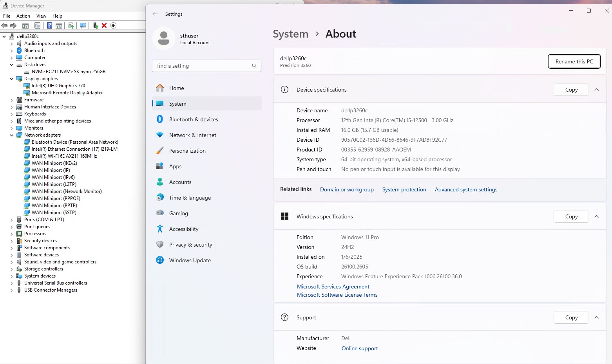
Task: Collapse the Network adapters tree node
Action: (11, 135)
